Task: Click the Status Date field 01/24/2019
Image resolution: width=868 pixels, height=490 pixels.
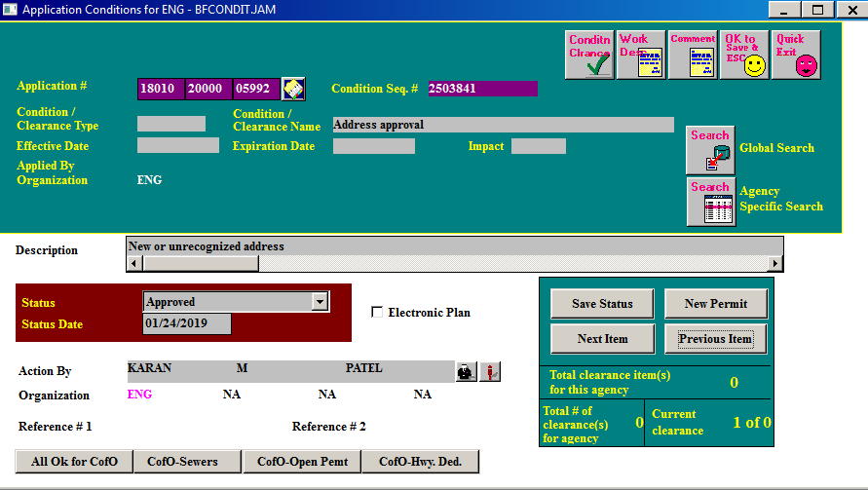Action: click(x=186, y=323)
